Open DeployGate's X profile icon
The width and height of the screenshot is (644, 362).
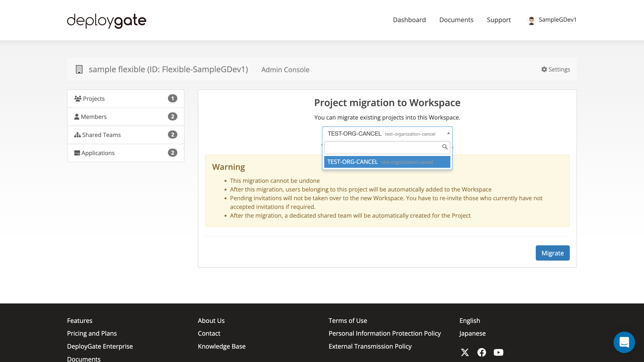pyautogui.click(x=465, y=352)
